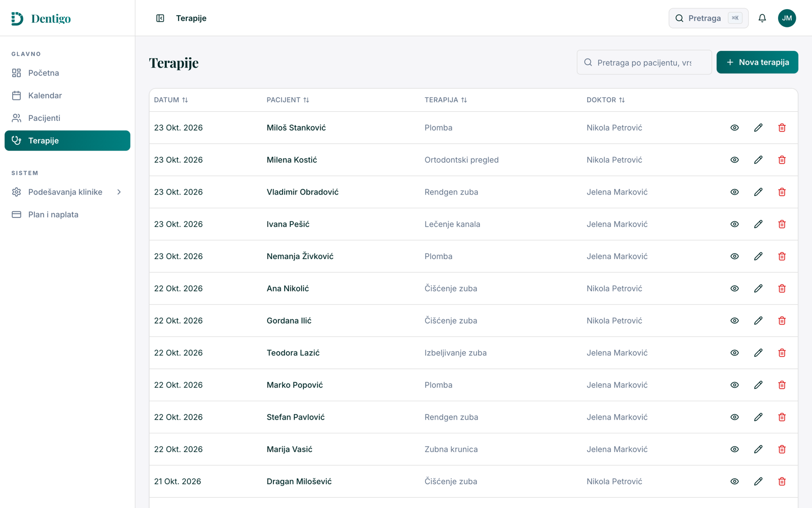812x508 pixels.
Task: Click patient name Dragan Milošević
Action: tap(299, 482)
